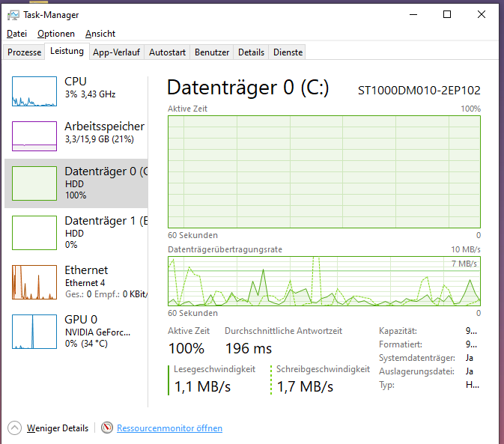Screen dimensions: 504x444
Task: Switch to the Autostart tab
Action: [167, 52]
